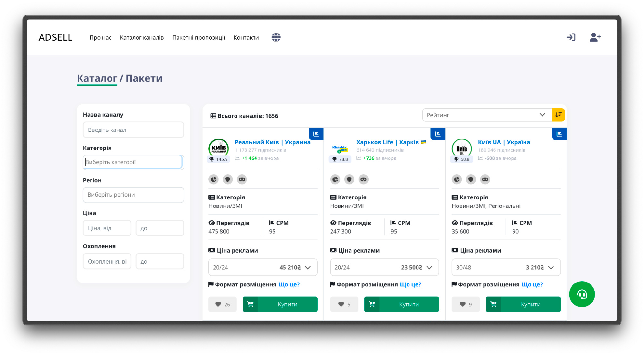Click Харьков Life channel logo
644x355 pixels.
[340, 149]
